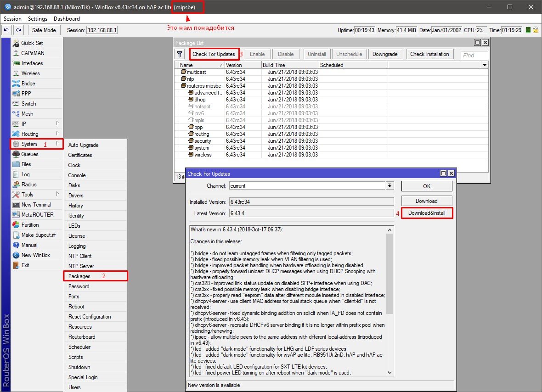Open Quick Set from sidebar
Screen dimensions: 542x392
(32, 43)
